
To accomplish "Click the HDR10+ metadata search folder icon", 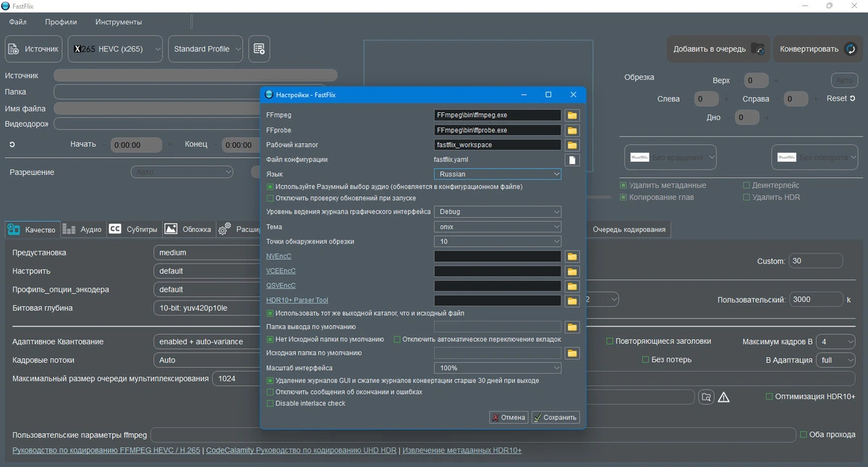I will [x=706, y=397].
